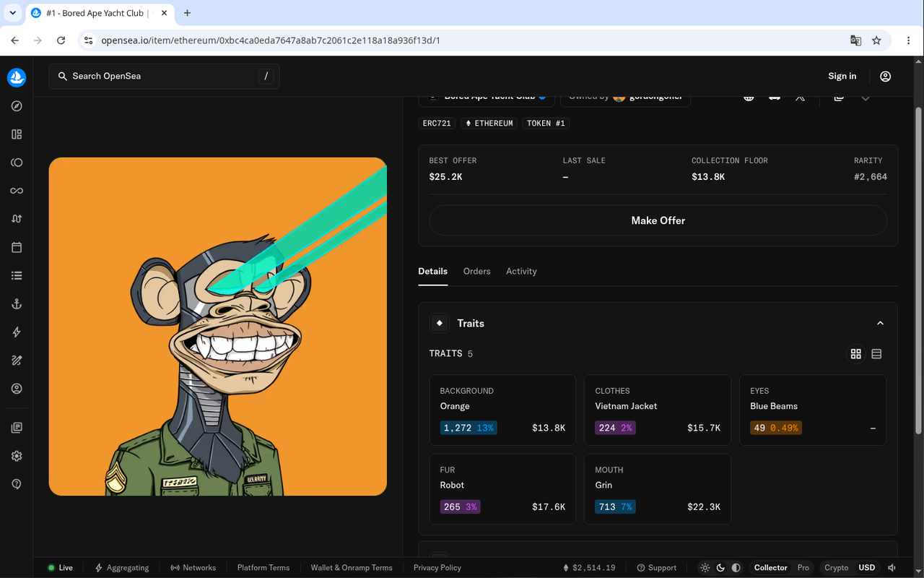Collapse the Traits section chevron

(x=880, y=323)
